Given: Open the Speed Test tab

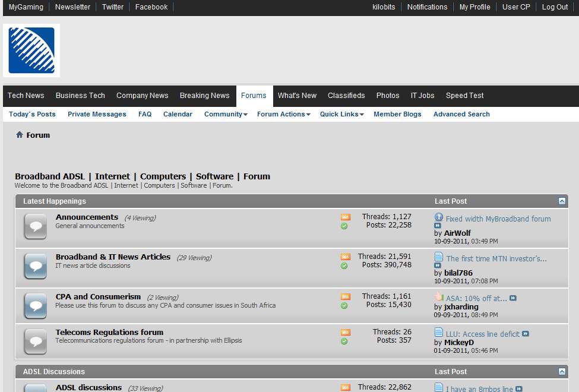Looking at the screenshot, I should (464, 96).
